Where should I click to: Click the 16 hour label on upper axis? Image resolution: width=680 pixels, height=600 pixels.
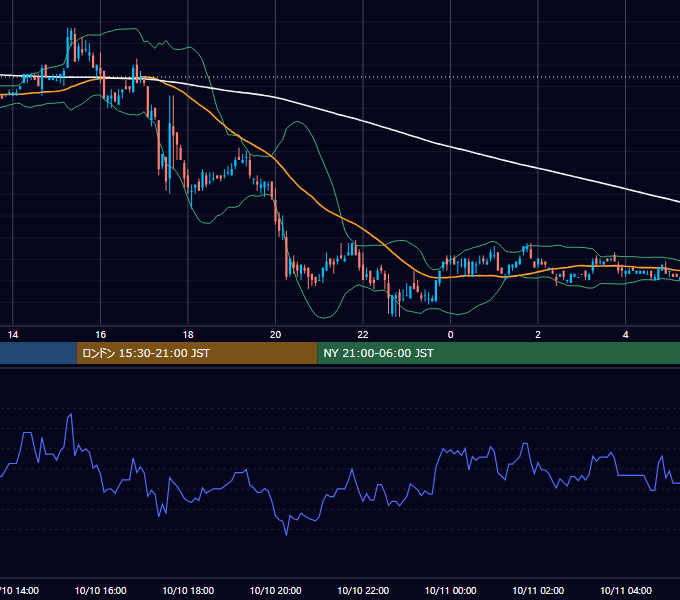point(101,335)
